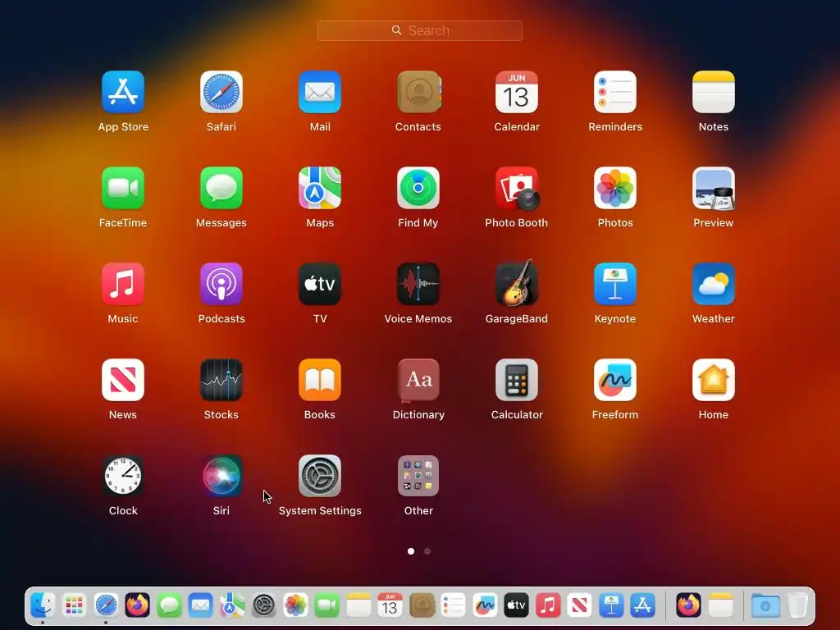Open Apple TV from the Dock

point(517,606)
